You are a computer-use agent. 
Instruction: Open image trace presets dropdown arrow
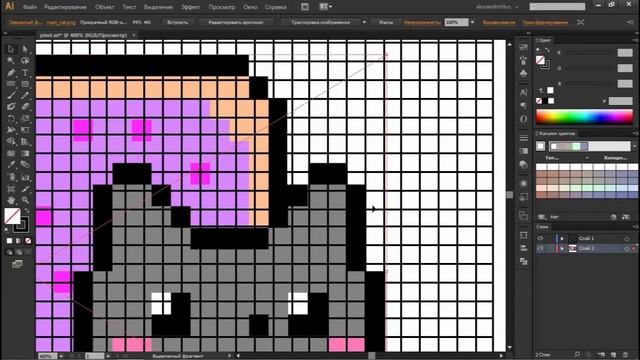[364, 22]
